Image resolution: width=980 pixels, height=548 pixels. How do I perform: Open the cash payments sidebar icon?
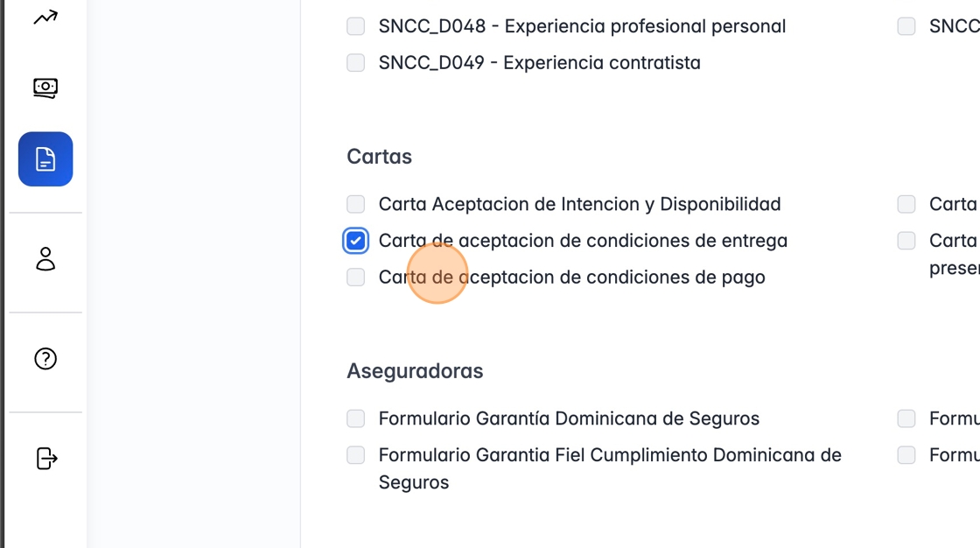point(45,88)
